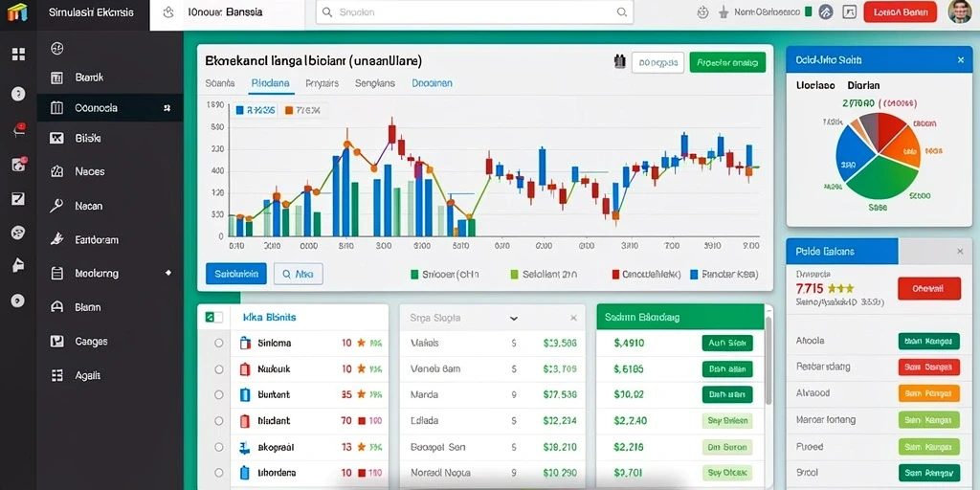Click the star icon in the top bar
This screenshot has width=980, height=490.
click(x=724, y=11)
